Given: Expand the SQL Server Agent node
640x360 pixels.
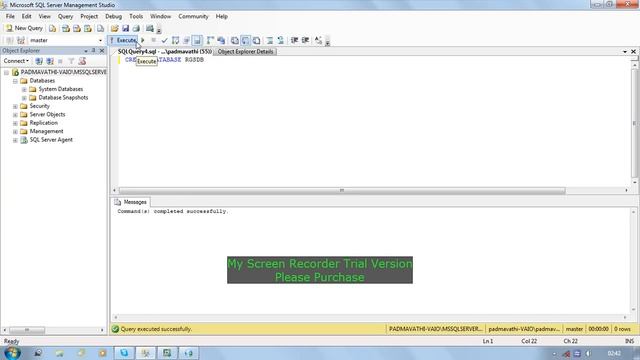Looking at the screenshot, I should [x=15, y=140].
